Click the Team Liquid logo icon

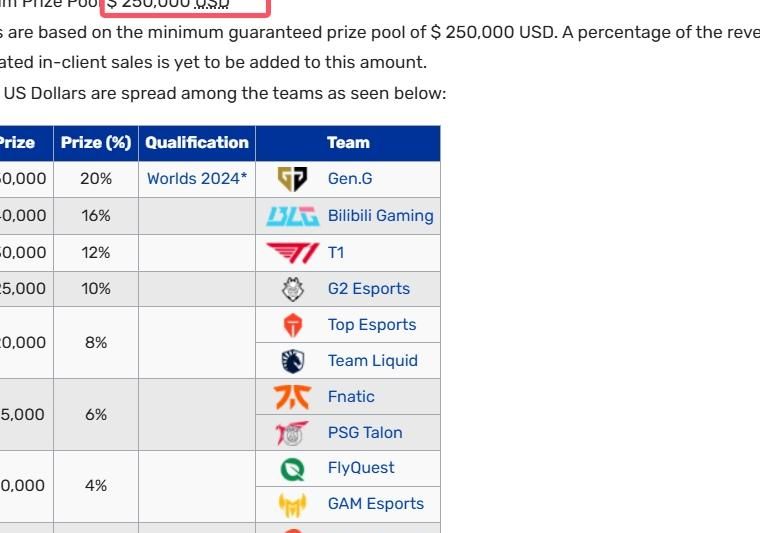pyautogui.click(x=293, y=361)
